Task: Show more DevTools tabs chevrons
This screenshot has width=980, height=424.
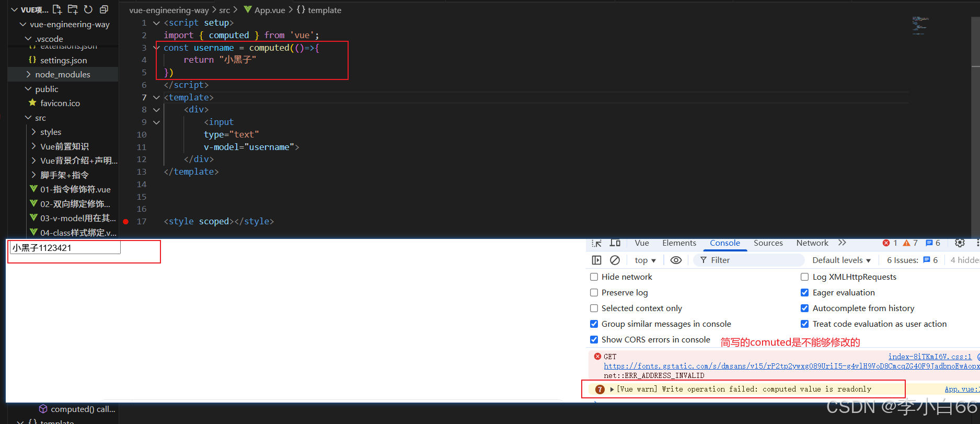Action: (842, 243)
